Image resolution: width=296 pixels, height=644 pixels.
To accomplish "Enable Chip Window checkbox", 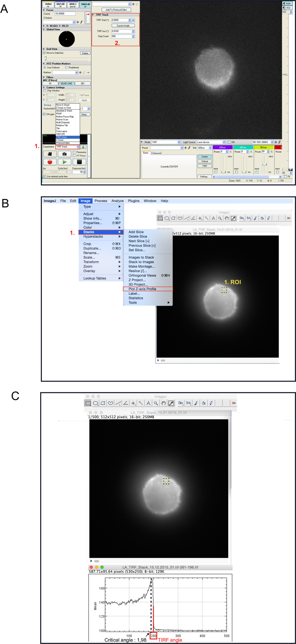I will click(x=45, y=91).
